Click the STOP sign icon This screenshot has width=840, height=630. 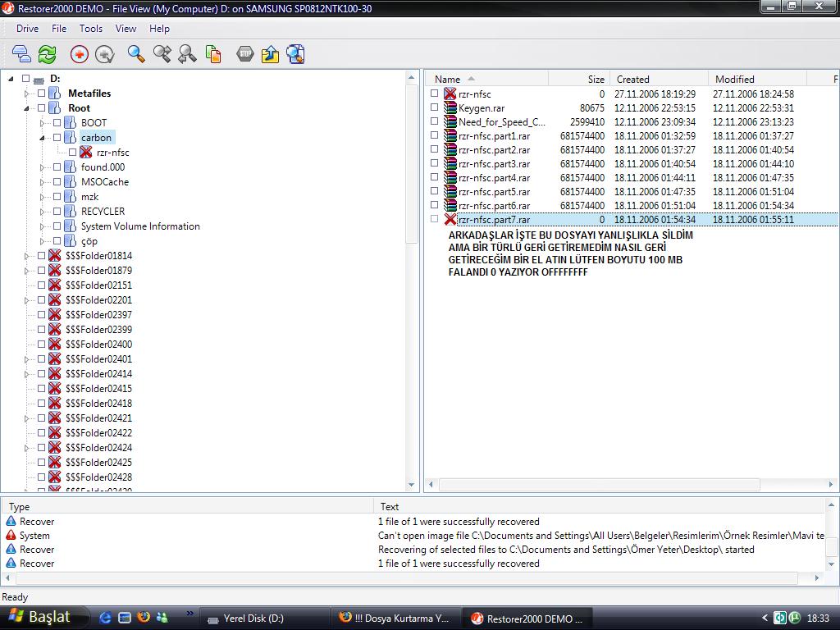coord(244,54)
